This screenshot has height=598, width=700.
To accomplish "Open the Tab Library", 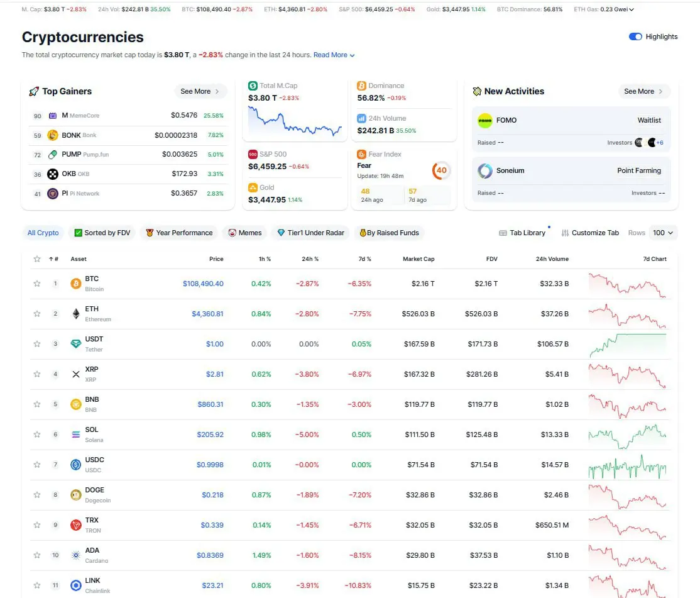I will point(522,233).
